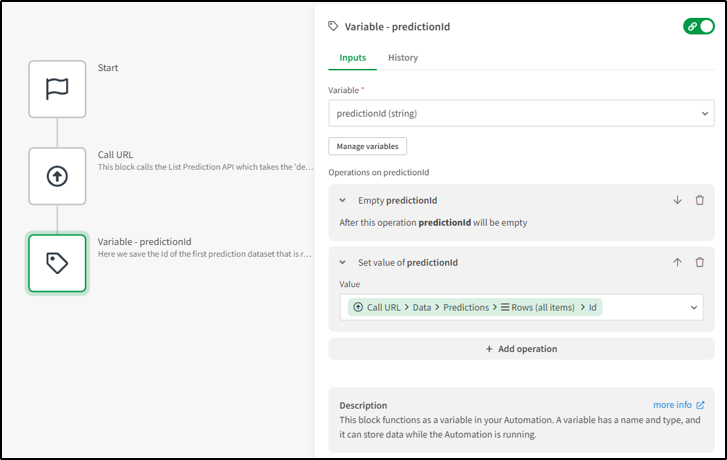Move Empty predictionId operation down

pos(677,200)
